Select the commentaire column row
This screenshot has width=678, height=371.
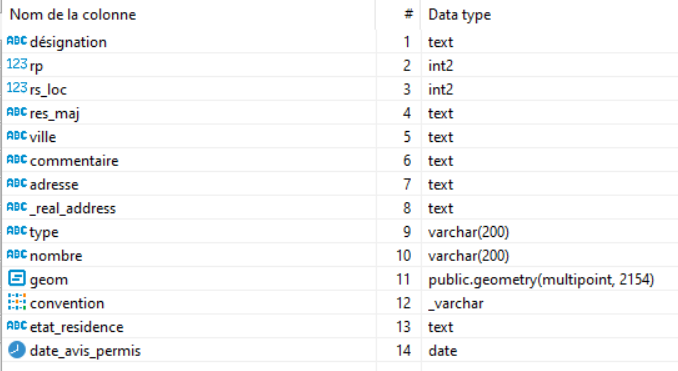point(340,160)
